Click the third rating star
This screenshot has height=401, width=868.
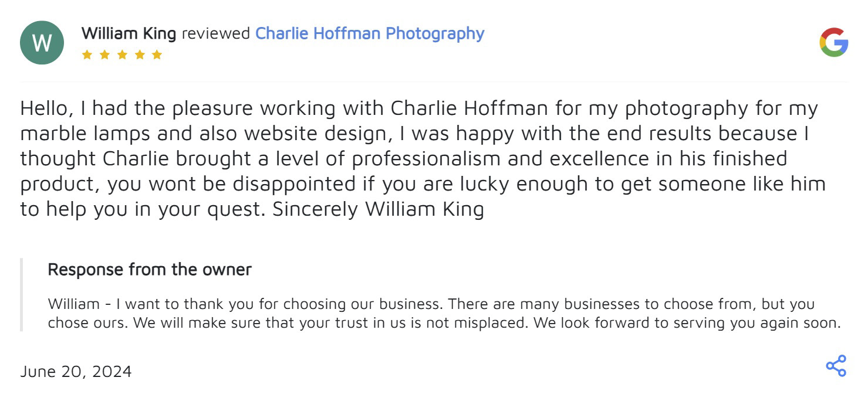(x=121, y=55)
